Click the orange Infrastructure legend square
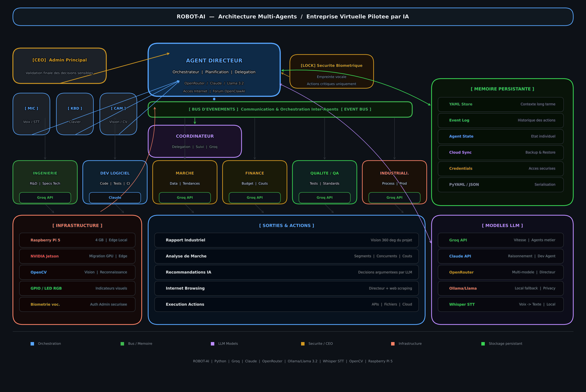Screen dimensions: 586x392 pyautogui.click(x=393, y=344)
